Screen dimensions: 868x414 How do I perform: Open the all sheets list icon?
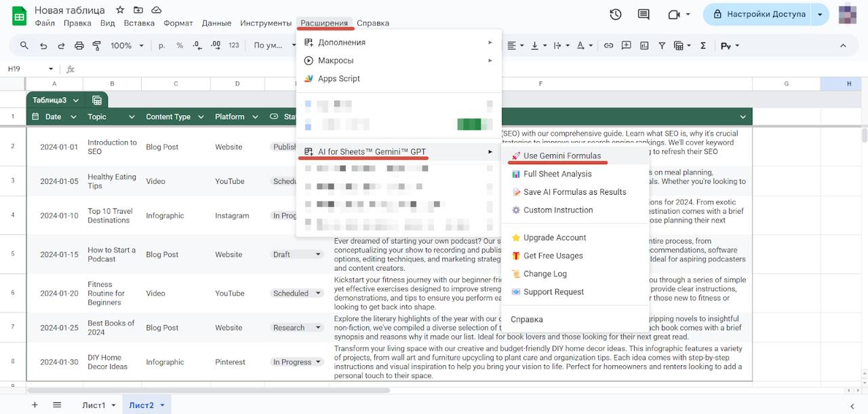[x=57, y=404]
